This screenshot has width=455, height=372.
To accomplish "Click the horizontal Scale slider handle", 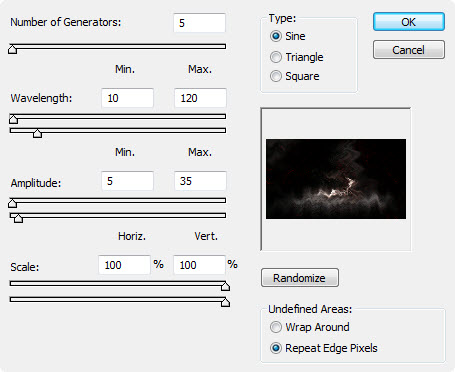I will (x=225, y=286).
